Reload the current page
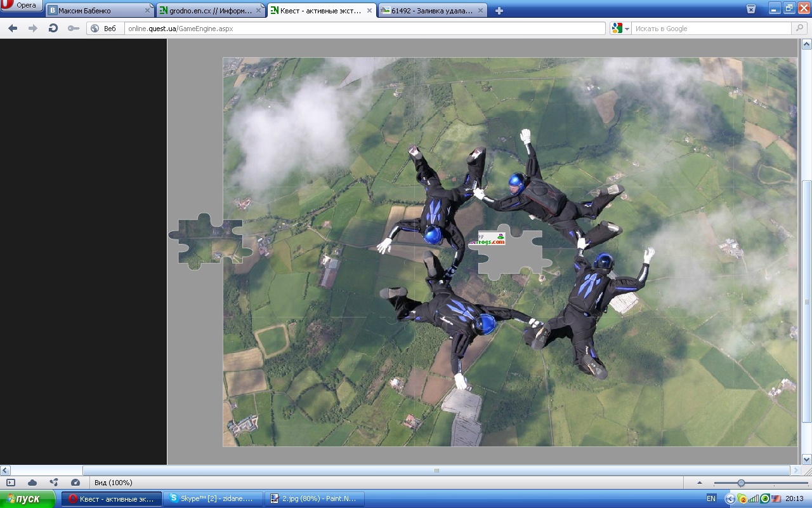Viewport: 812px width, 508px height. (53, 29)
